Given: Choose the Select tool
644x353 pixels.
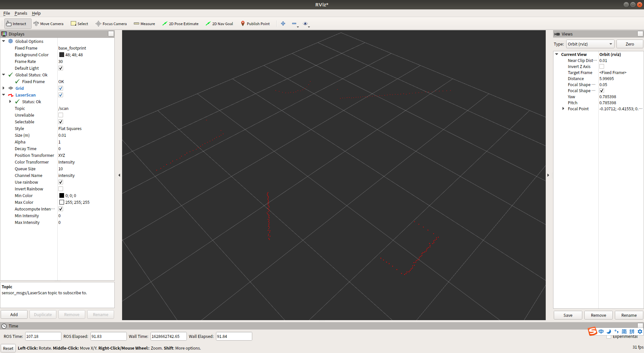Looking at the screenshot, I should tap(79, 24).
